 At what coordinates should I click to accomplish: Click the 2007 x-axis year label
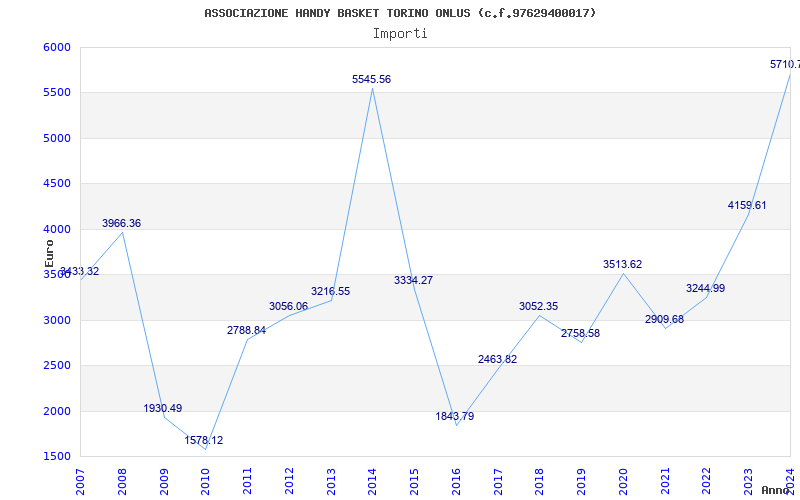(81, 482)
